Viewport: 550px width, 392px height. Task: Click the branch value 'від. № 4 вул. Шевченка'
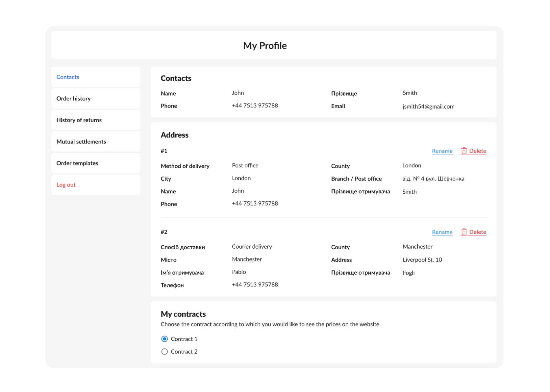point(433,179)
